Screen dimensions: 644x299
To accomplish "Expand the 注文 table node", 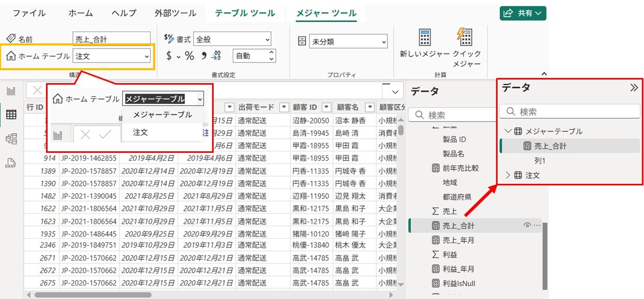I will tap(508, 176).
